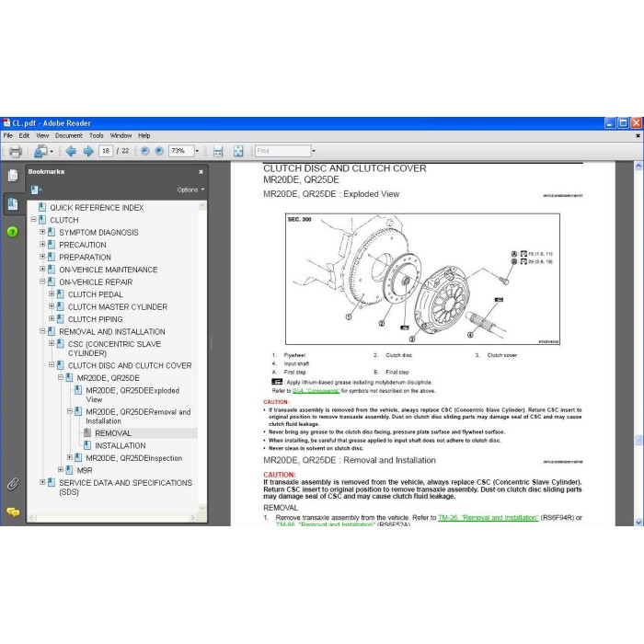Screen dimensions: 644x644
Task: Click the Find text field
Action: 282,151
